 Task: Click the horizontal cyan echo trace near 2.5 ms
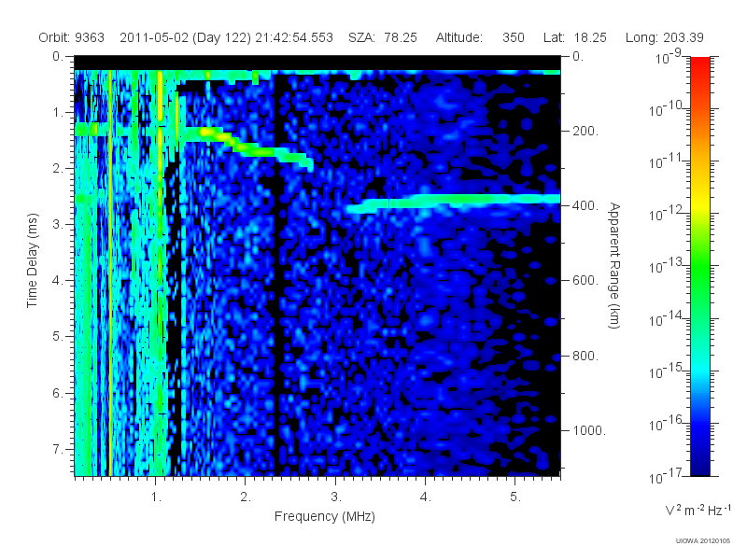(x=453, y=202)
